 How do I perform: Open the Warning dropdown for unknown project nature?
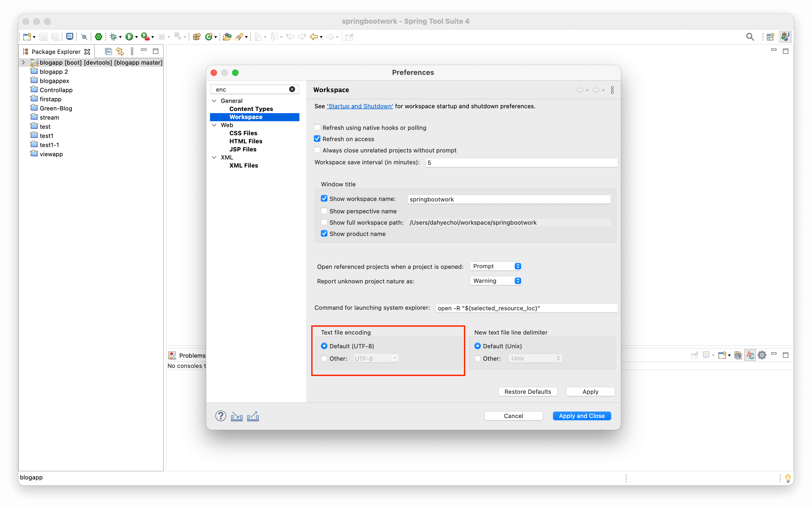click(x=496, y=281)
